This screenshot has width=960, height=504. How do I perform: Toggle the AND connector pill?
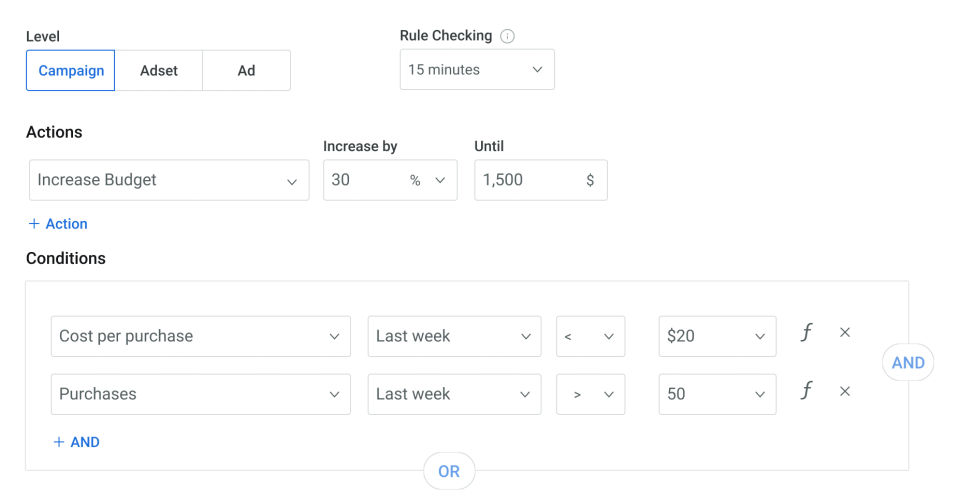tap(907, 363)
